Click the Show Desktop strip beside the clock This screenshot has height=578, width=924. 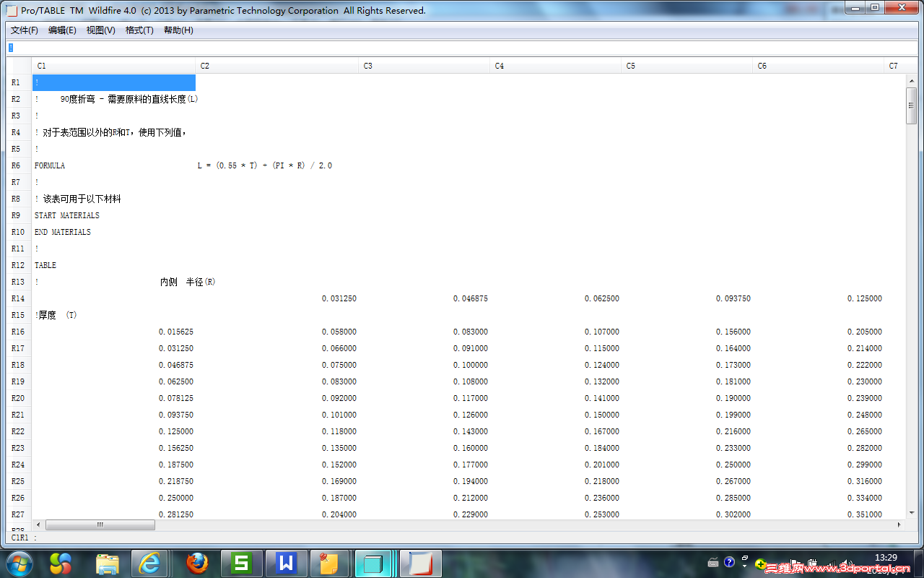(x=918, y=564)
